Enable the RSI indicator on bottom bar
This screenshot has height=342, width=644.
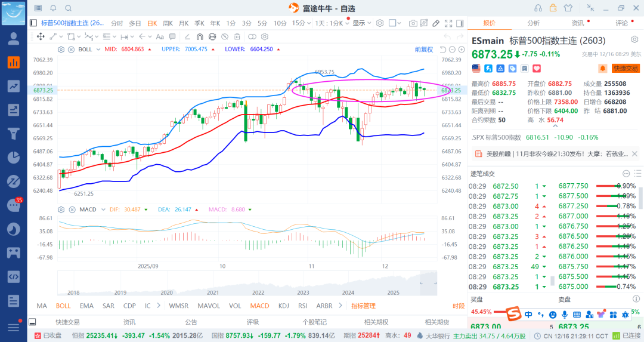pyautogui.click(x=303, y=306)
